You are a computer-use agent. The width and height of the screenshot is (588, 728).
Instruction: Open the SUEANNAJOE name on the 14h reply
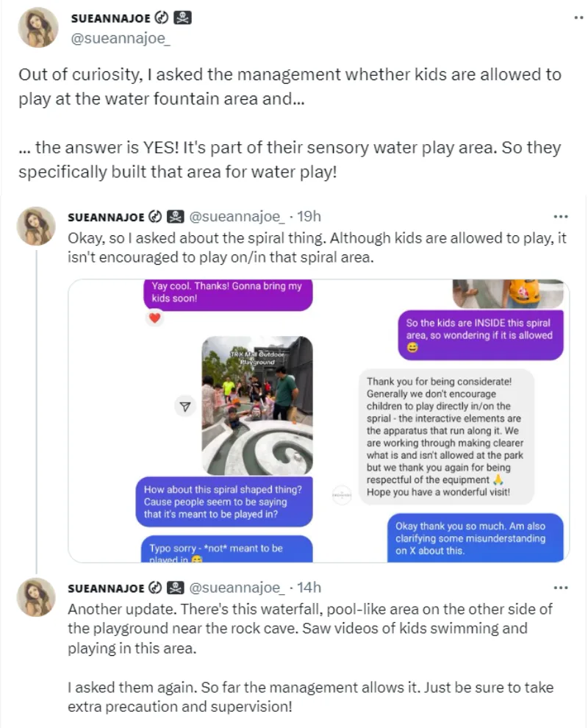pyautogui.click(x=107, y=588)
